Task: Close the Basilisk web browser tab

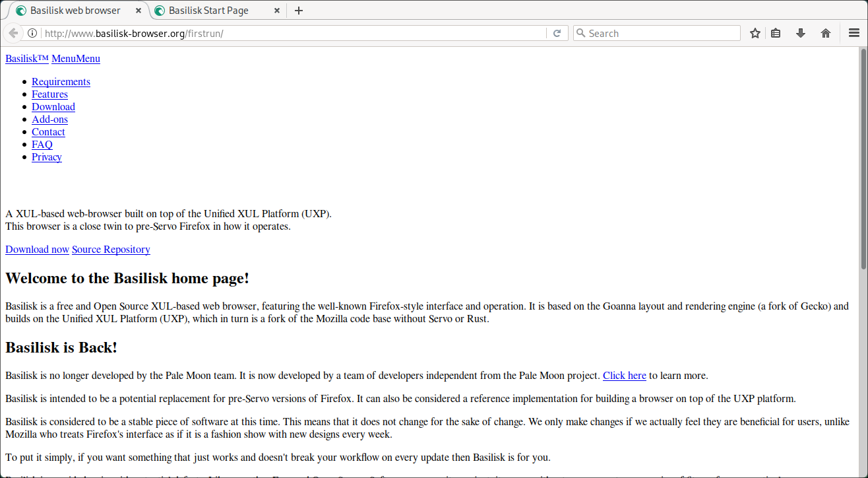Action: tap(138, 11)
